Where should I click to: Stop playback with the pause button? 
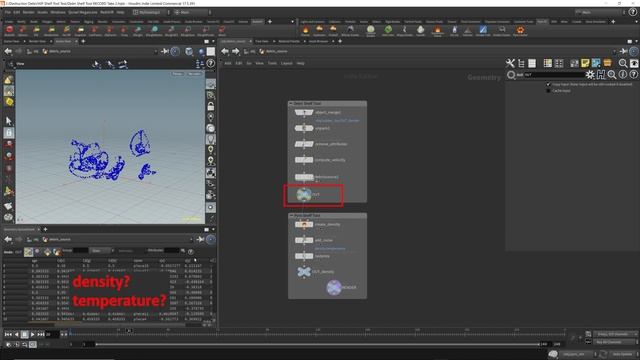(24, 334)
